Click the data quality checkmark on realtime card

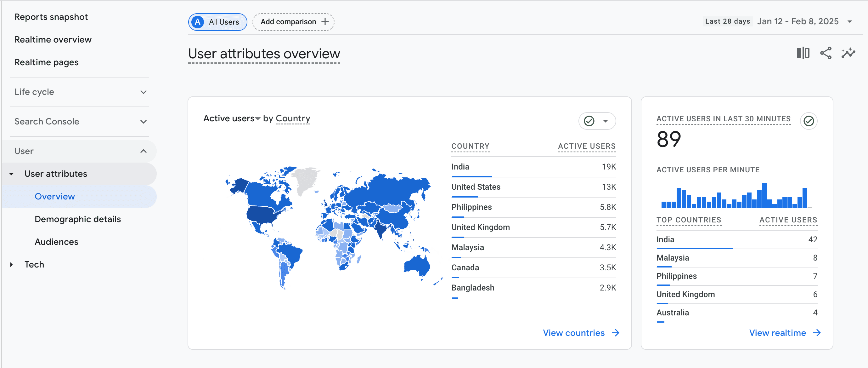(809, 121)
